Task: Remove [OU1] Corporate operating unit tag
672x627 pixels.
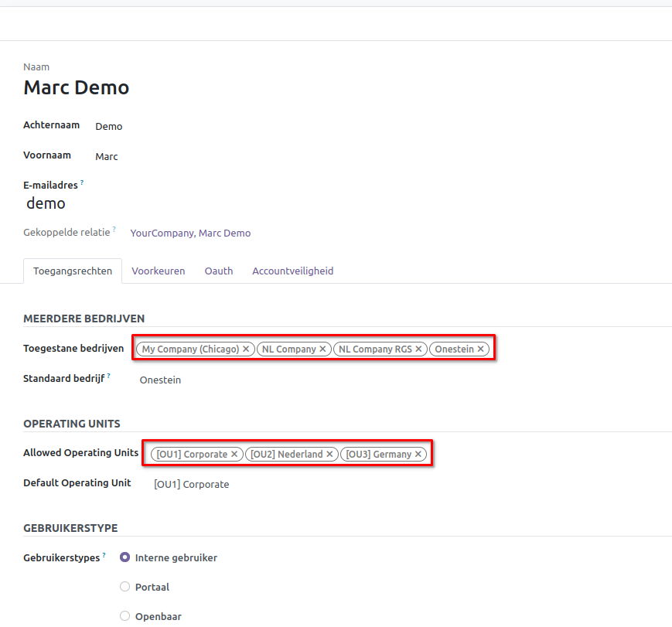Action: 234,455
